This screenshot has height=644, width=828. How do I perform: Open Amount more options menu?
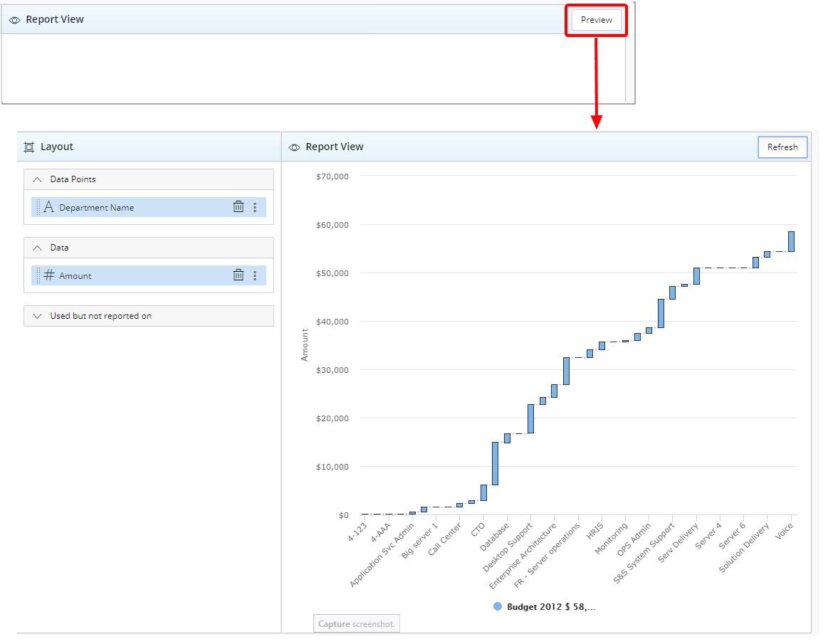point(255,275)
